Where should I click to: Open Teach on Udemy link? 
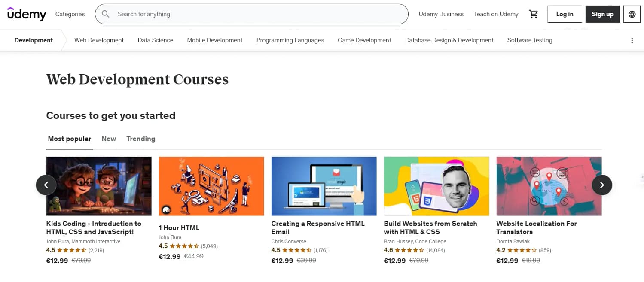point(496,14)
